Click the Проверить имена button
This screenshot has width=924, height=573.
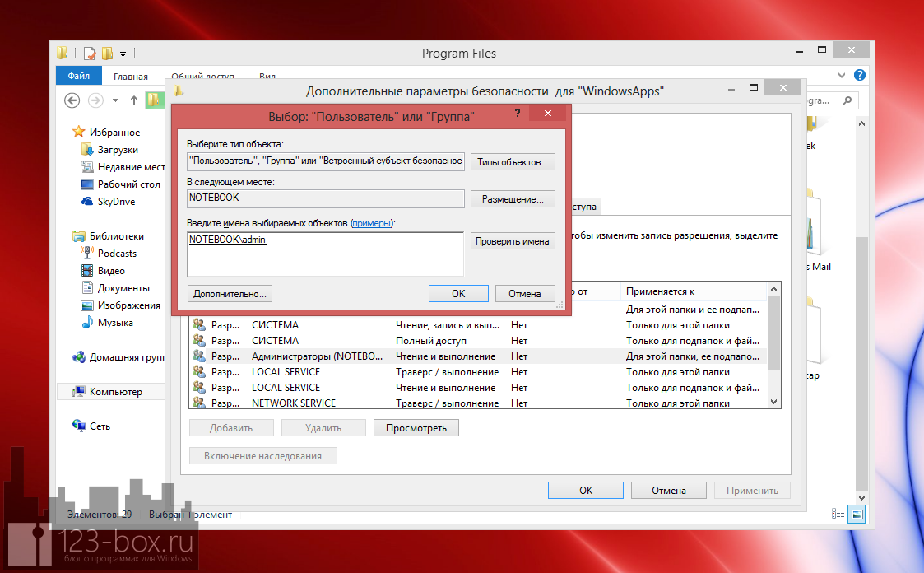coord(513,241)
